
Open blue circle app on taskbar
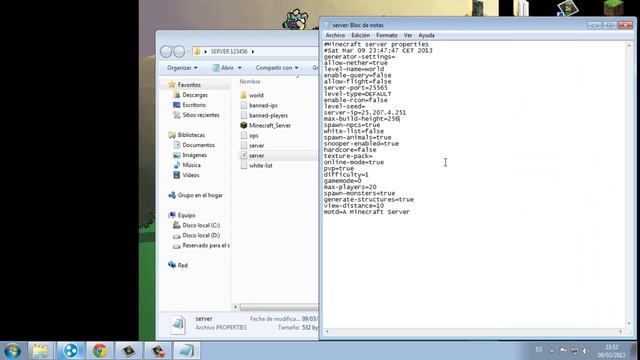[70, 351]
